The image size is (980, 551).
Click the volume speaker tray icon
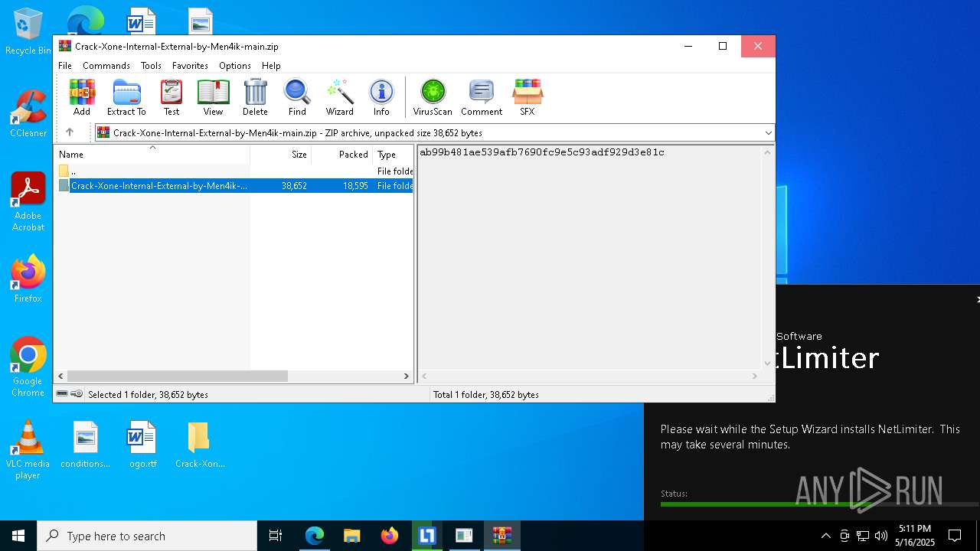click(x=881, y=536)
